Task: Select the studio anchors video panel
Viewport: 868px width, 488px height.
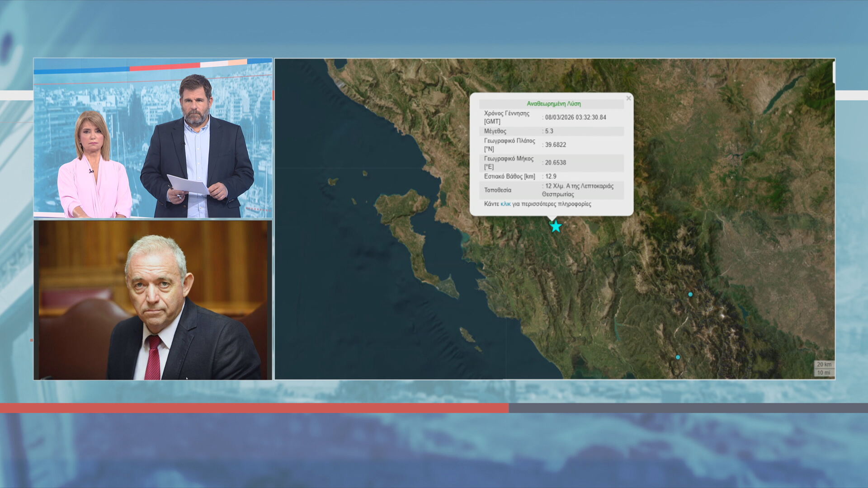Action: (x=153, y=138)
